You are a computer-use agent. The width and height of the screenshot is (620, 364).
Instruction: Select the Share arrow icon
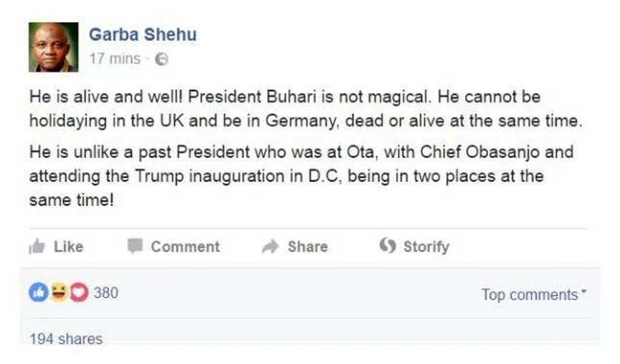270,246
